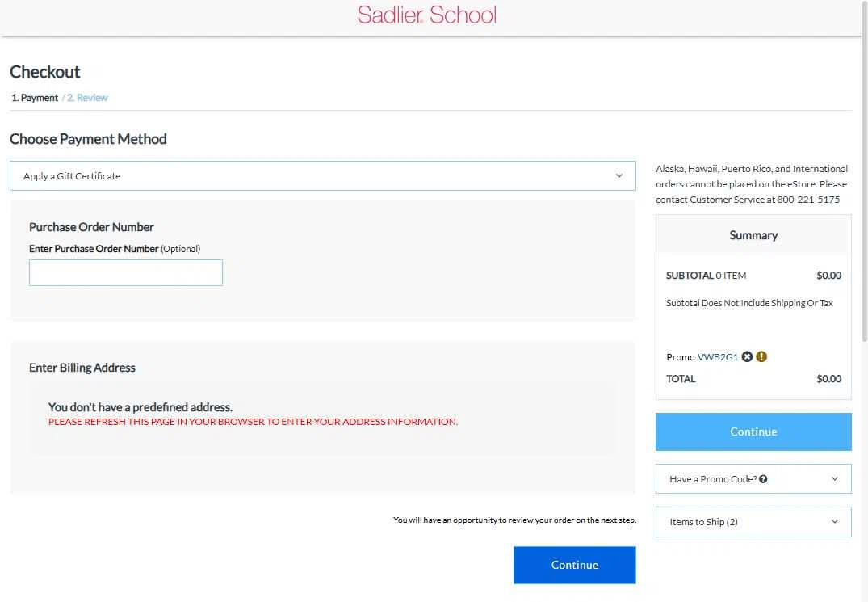Click the page's vertical scrollbar

[864, 171]
